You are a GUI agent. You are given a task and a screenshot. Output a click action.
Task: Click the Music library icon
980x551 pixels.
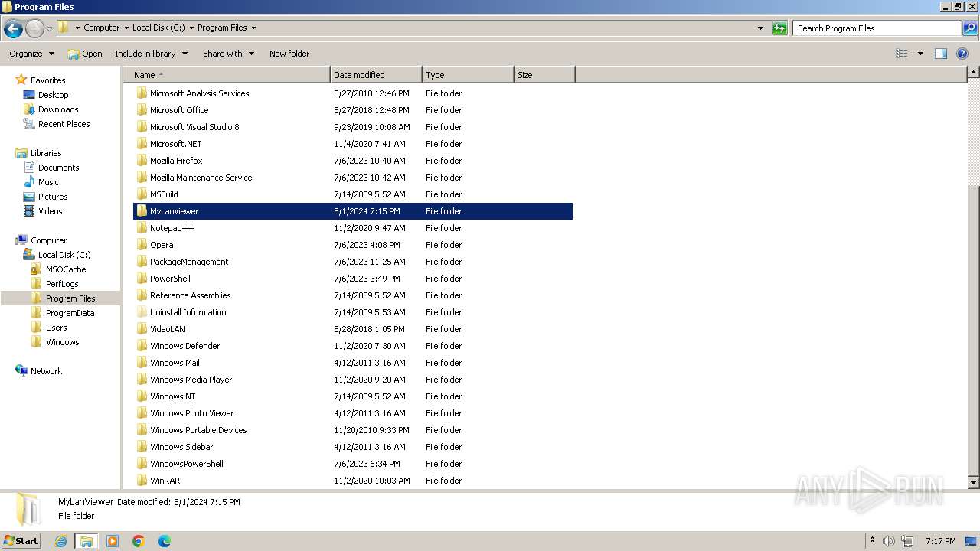pos(29,182)
